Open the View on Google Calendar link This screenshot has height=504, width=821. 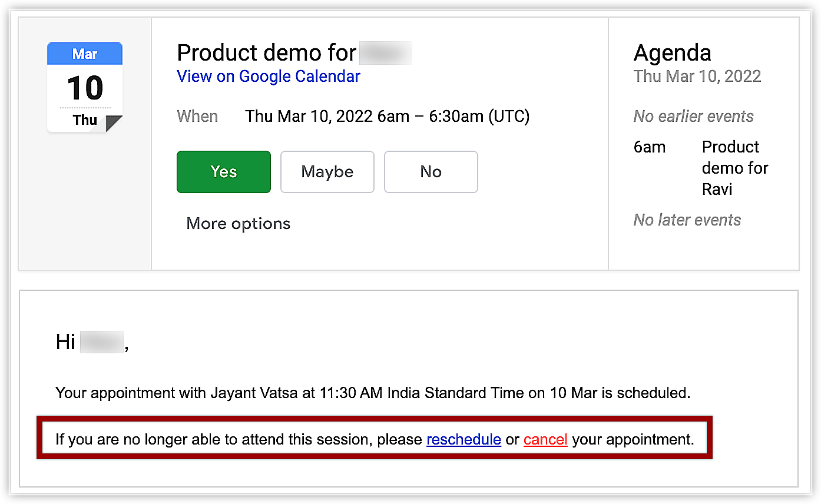269,77
